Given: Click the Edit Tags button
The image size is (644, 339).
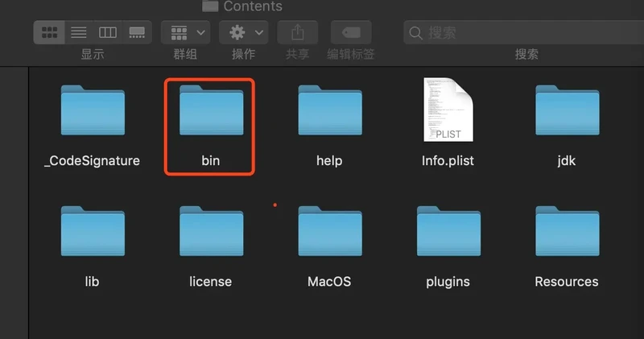Looking at the screenshot, I should 351,32.
